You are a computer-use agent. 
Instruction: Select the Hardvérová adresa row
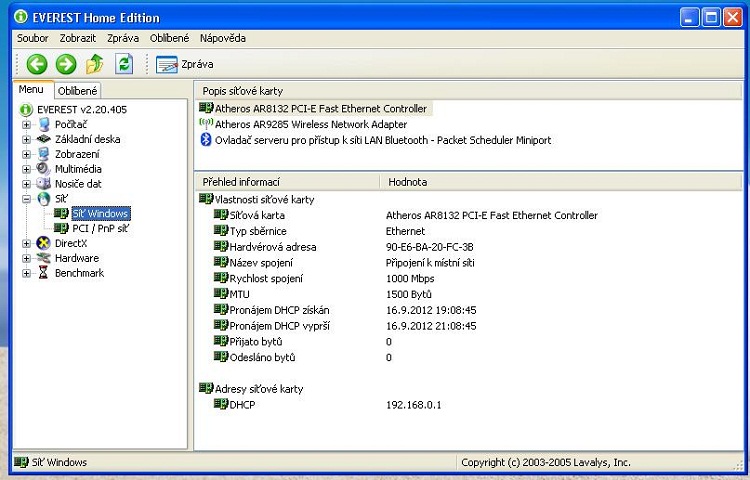272,247
